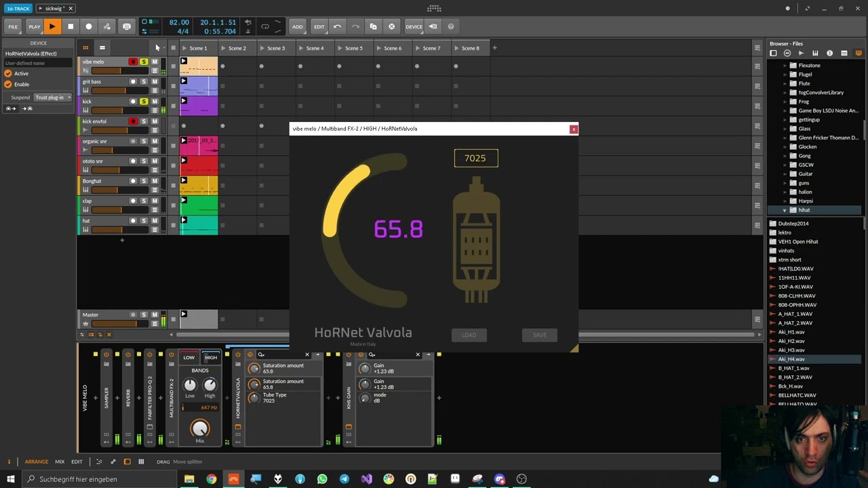Click the LOAD button in Valvola

click(x=469, y=335)
